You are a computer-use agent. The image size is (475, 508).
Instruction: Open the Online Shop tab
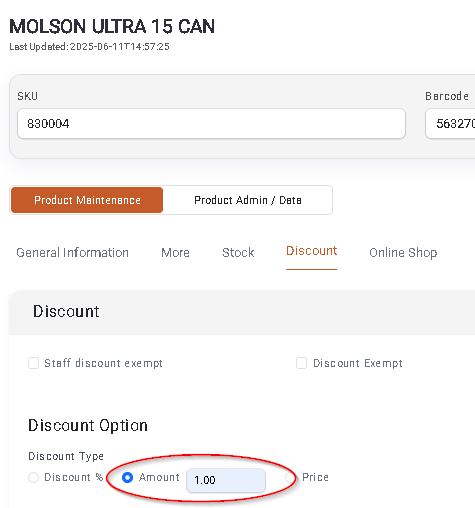click(403, 253)
